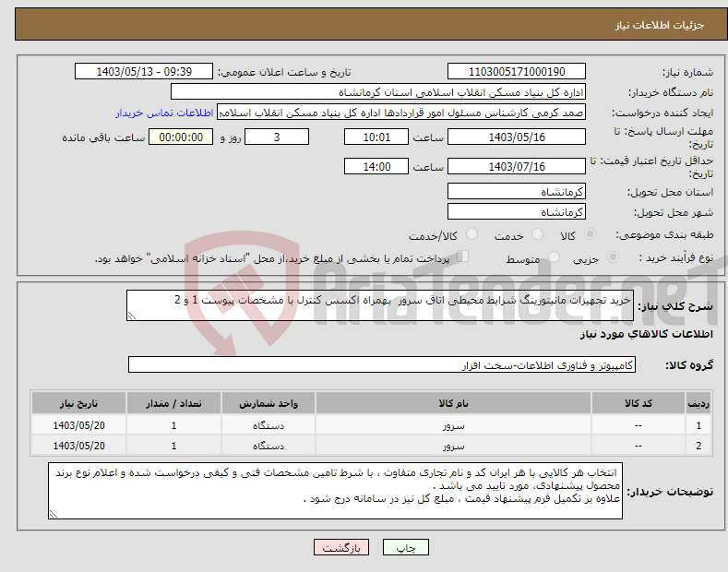
Task: Click the response deadline date 1403/05/16
Action: coord(517,137)
